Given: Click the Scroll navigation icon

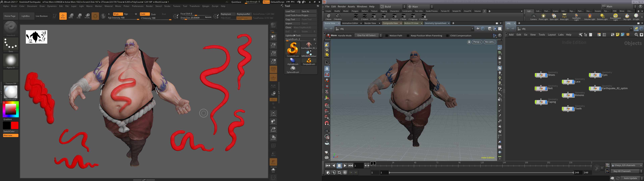Looking at the screenshot, I should point(273,37).
